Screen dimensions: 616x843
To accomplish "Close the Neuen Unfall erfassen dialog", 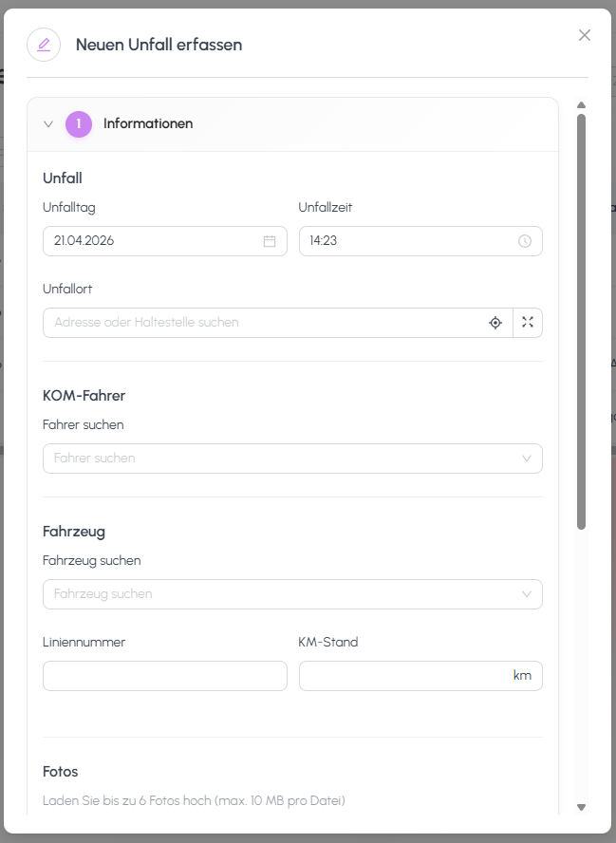I will 585,35.
